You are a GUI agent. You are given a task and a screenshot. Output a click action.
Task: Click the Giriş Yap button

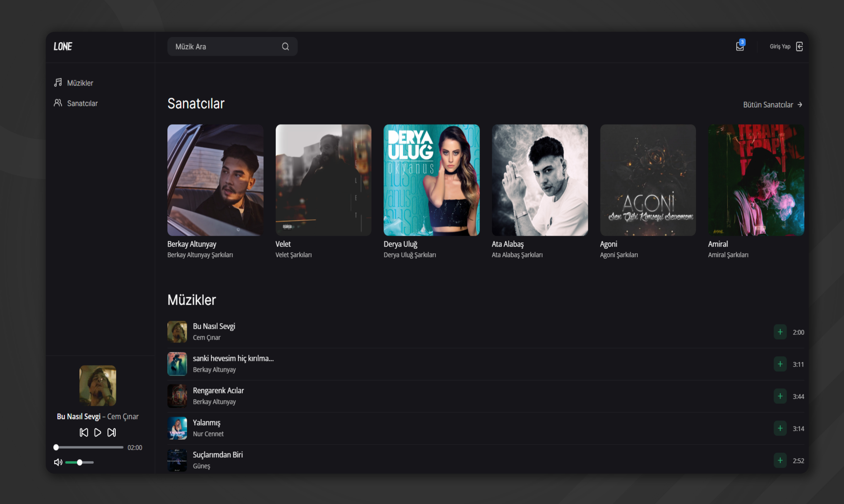(780, 47)
